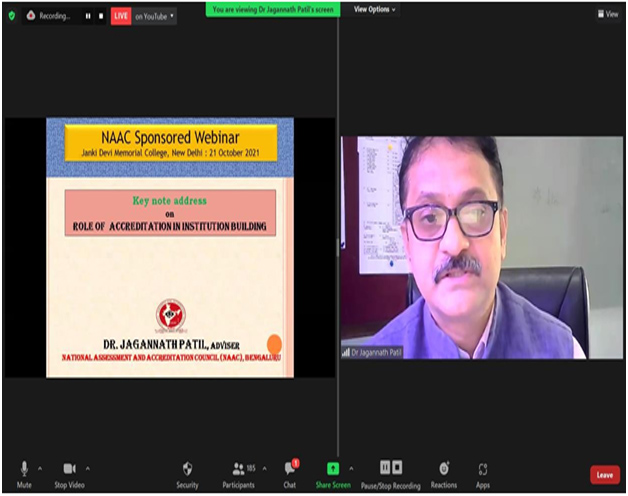
Task: Stop recording in the bottom toolbar
Action: (397, 467)
